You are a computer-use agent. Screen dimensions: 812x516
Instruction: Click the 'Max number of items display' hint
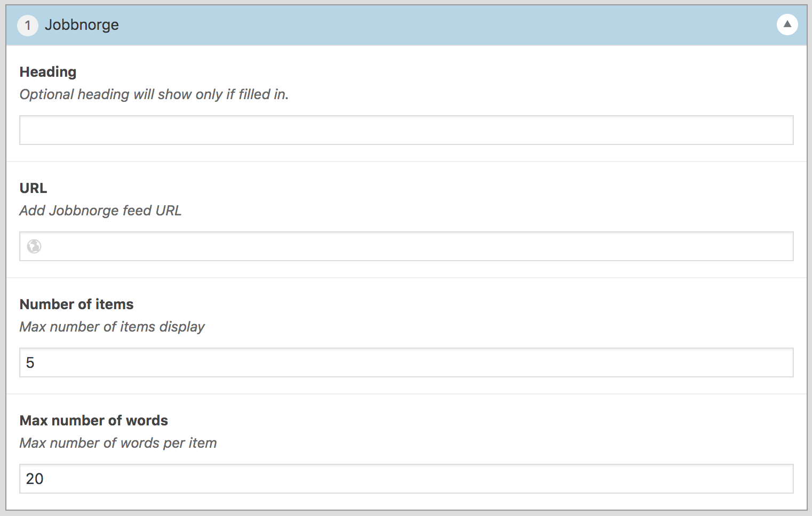tap(113, 327)
